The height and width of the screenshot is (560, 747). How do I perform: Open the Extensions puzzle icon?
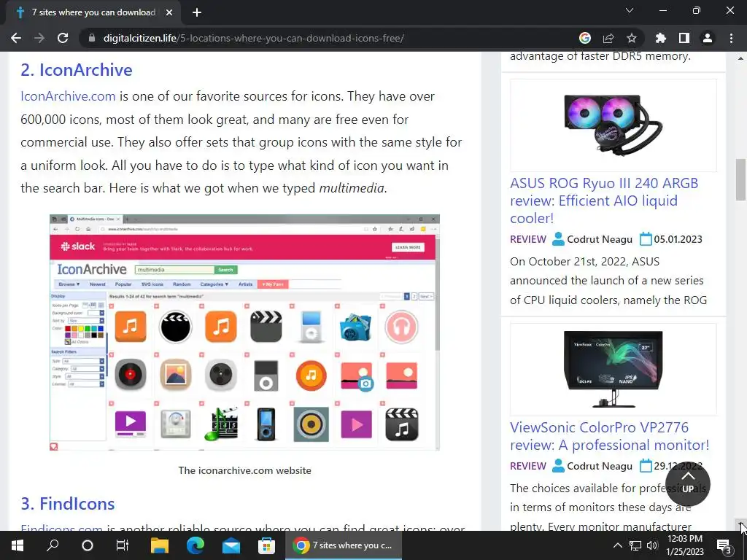point(661,38)
